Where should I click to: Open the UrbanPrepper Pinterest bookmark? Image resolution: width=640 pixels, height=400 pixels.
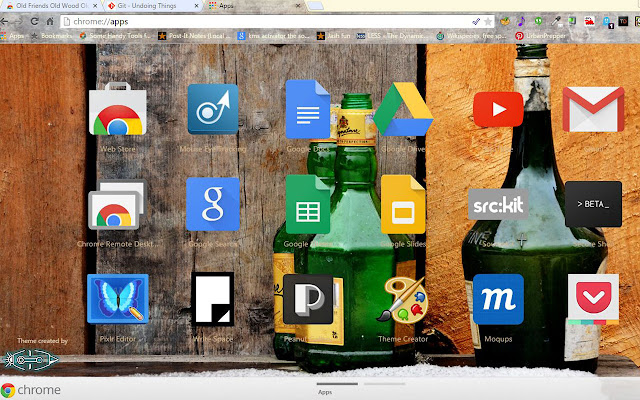click(x=541, y=36)
